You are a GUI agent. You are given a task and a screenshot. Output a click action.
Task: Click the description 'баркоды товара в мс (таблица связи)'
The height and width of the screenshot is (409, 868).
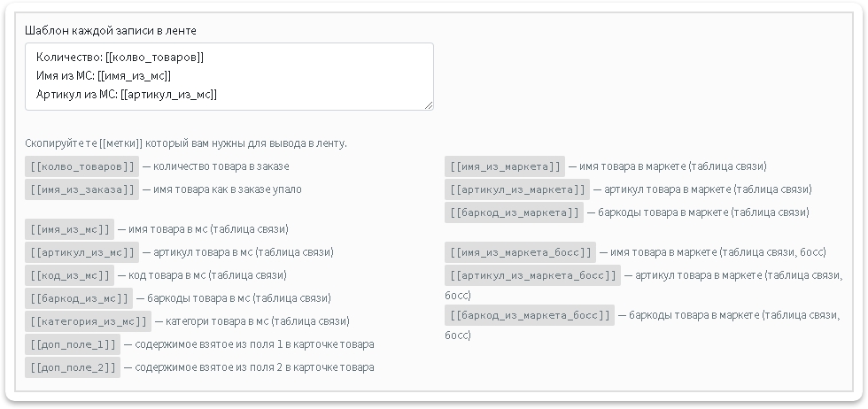click(239, 298)
